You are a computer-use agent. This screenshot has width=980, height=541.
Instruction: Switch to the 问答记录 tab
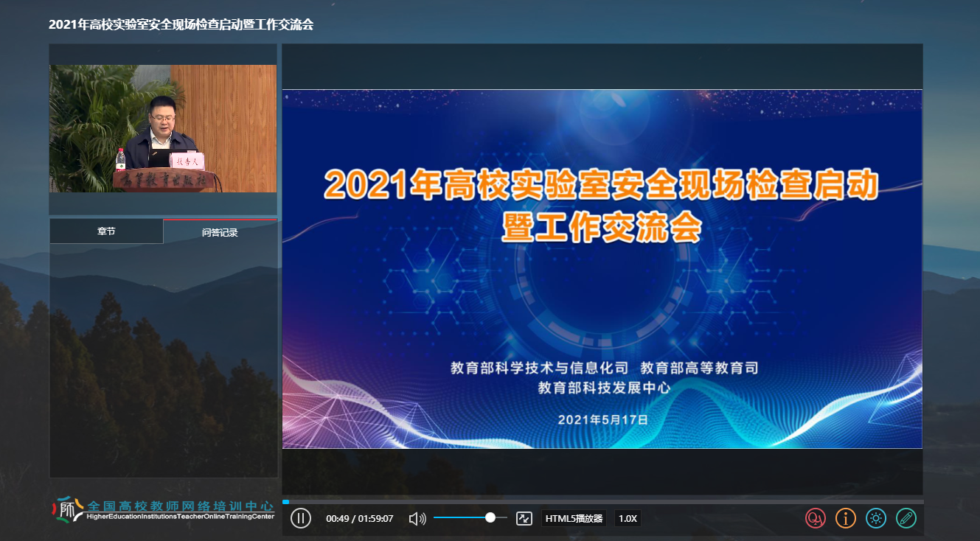220,232
